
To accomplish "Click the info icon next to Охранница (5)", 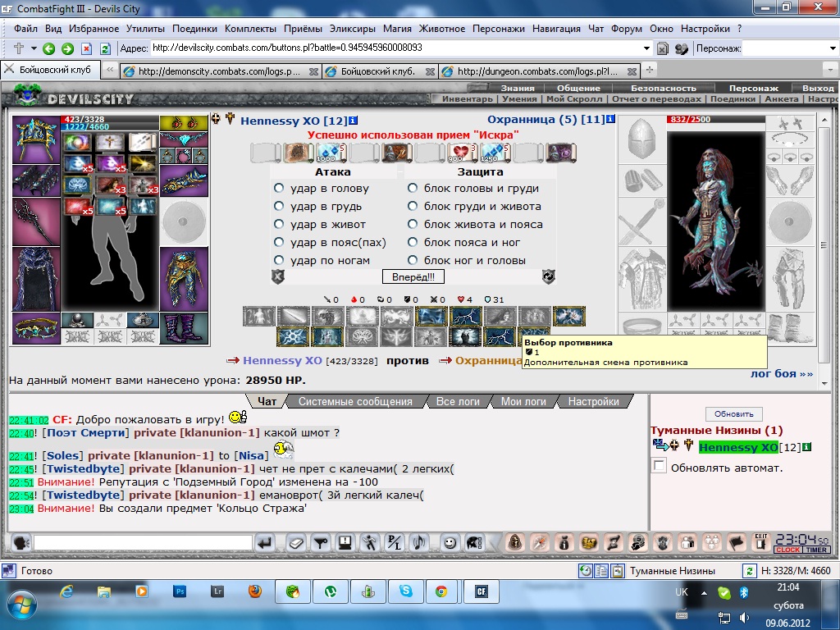I will pyautogui.click(x=610, y=120).
